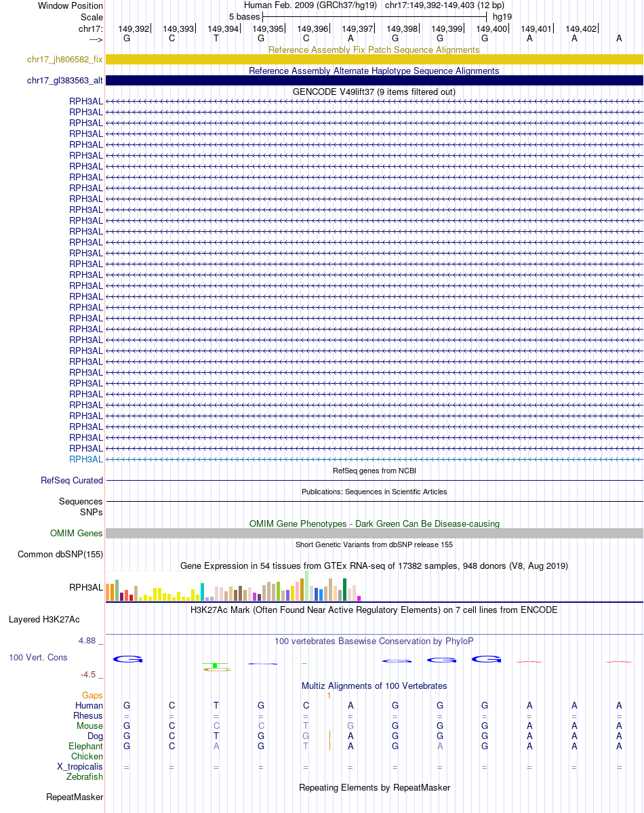644x813 pixels.
Task: Click the OMIM Genes side label
Action: [x=76, y=534]
